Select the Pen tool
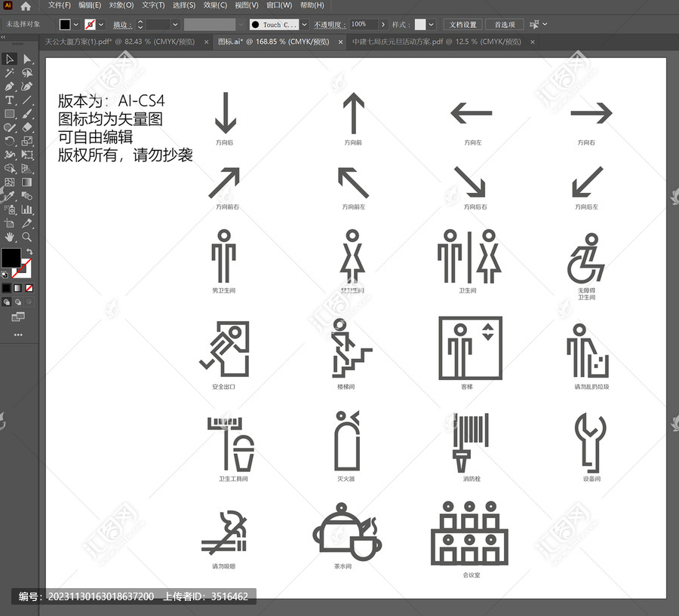Viewport: 679px width, 616px height. coord(10,86)
